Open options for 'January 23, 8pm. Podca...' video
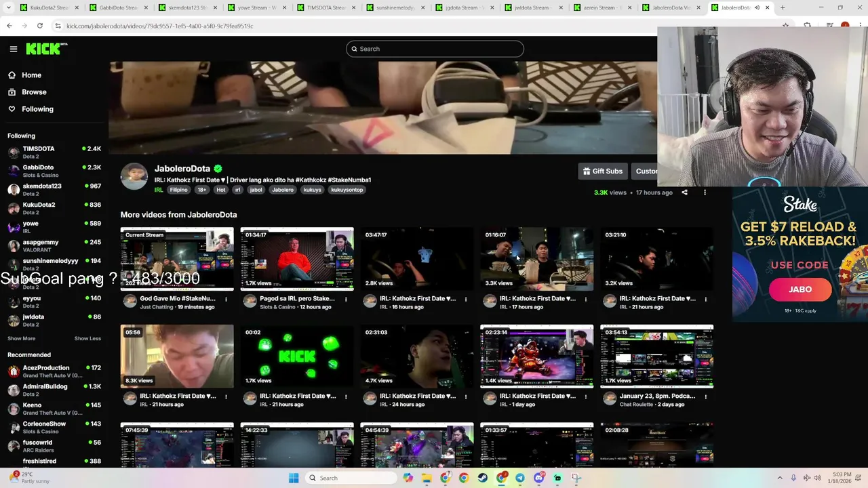The image size is (868, 488). click(706, 396)
